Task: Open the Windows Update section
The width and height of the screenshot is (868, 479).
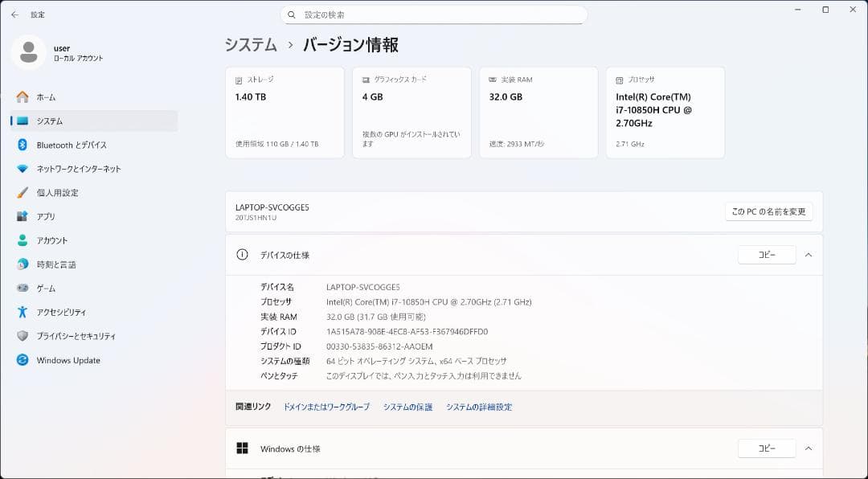Action: click(x=68, y=360)
